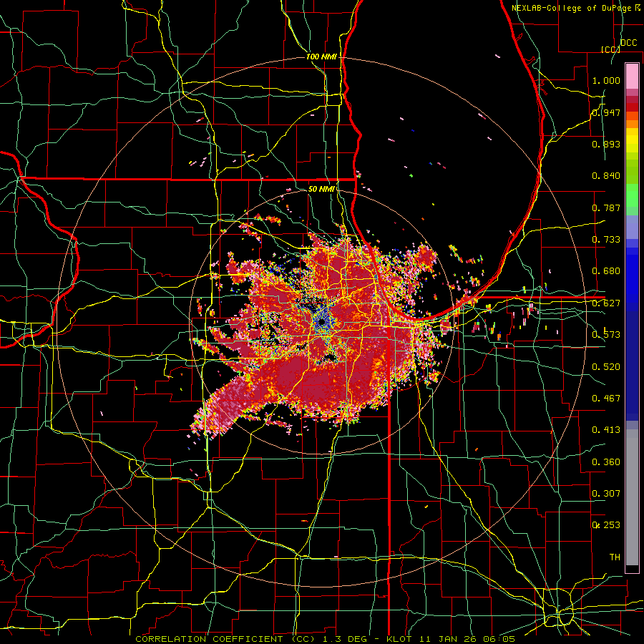644x644 pixels.
Task: Click the KLOT station identifier in caption
Action: (x=399, y=639)
